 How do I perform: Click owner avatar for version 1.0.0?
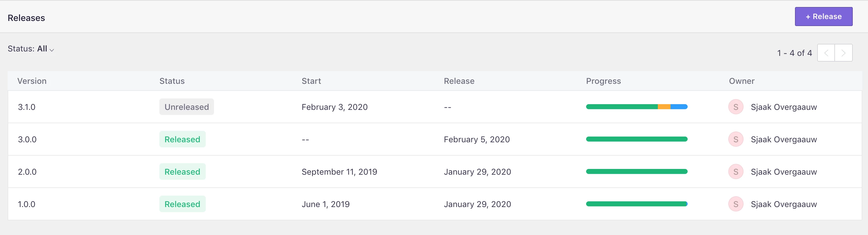click(x=736, y=204)
